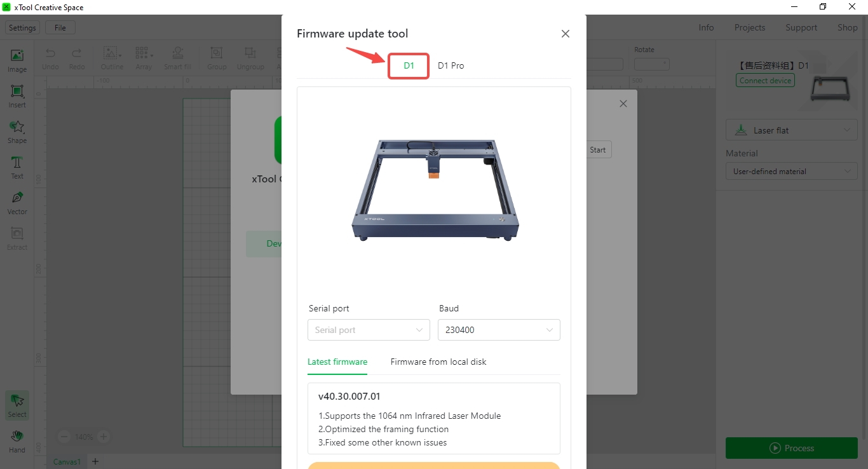This screenshot has width=868, height=469.
Task: Close the Firmware update tool dialog
Action: pyautogui.click(x=566, y=34)
